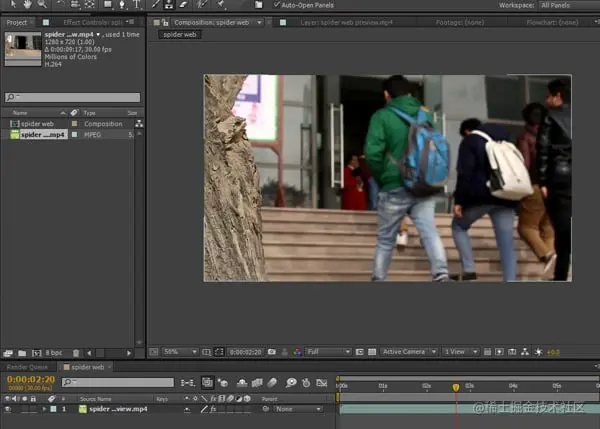Toggle Motion Blur switch in timeline

(x=272, y=382)
